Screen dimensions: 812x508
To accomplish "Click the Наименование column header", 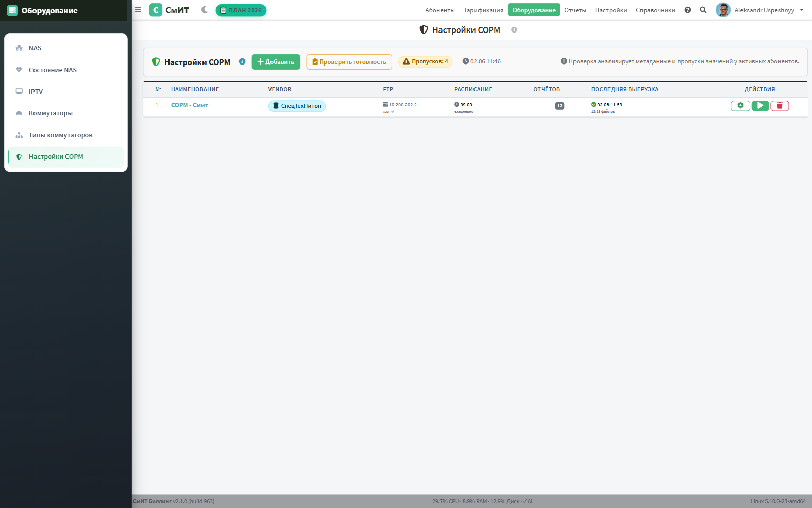I will point(195,89).
